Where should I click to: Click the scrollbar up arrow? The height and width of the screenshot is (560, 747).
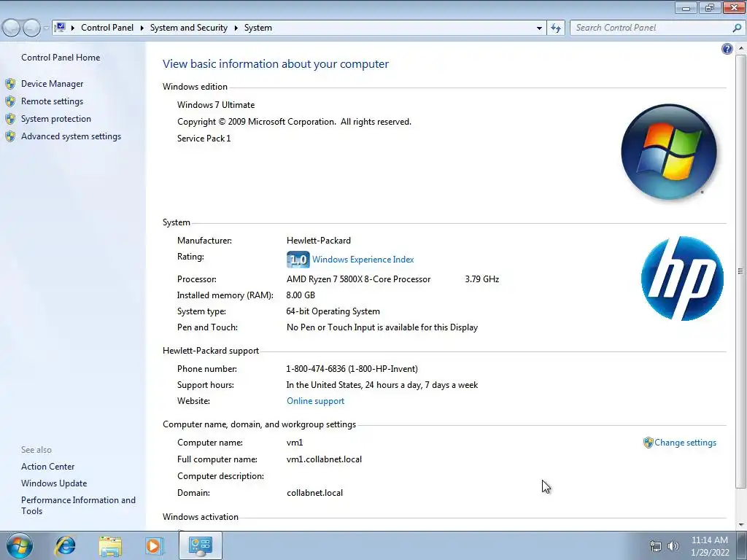(740, 49)
